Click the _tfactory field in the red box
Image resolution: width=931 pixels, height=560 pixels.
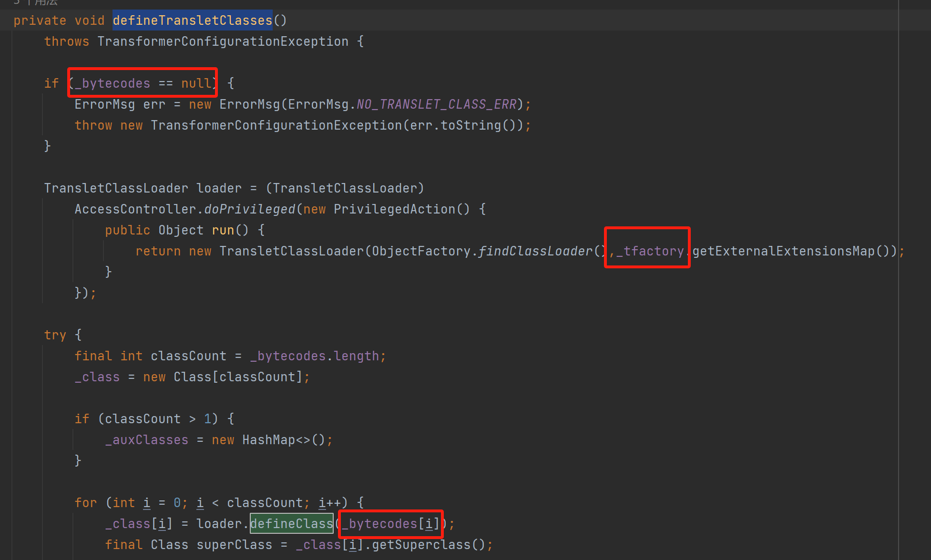pos(650,251)
